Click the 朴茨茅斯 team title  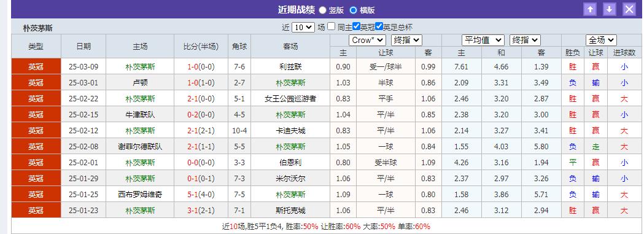[38, 28]
